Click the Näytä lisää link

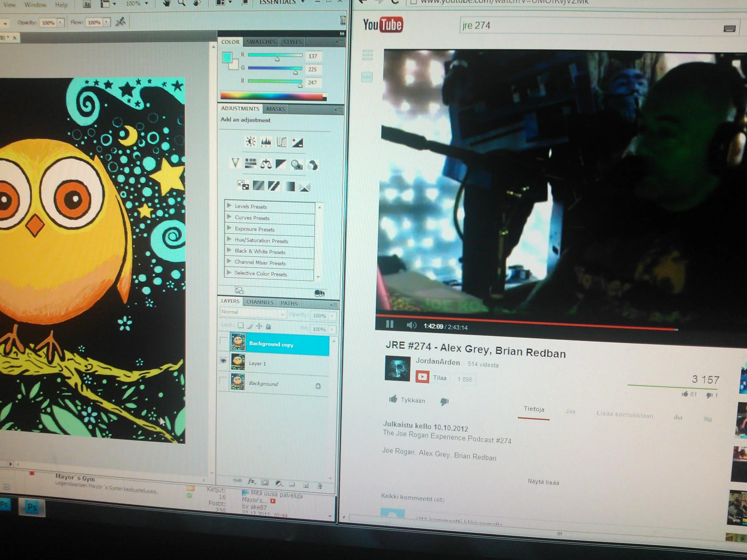543,482
